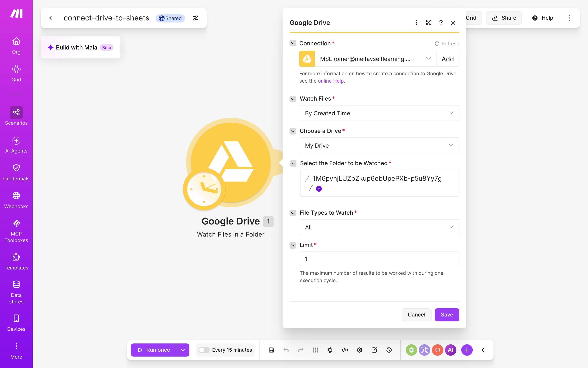This screenshot has width=588, height=368.
Task: Open Grid in the left sidebar
Action: tap(16, 74)
